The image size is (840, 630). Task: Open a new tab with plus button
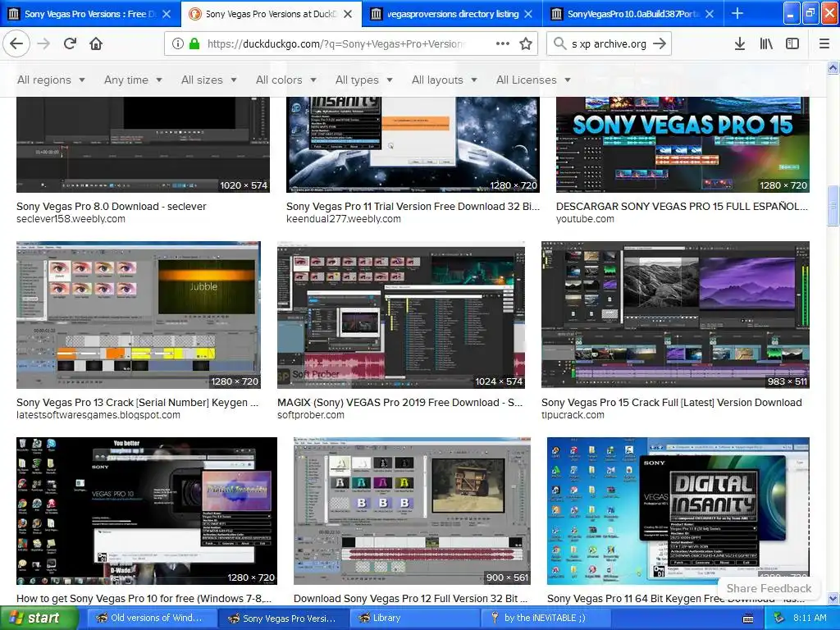[x=737, y=13]
